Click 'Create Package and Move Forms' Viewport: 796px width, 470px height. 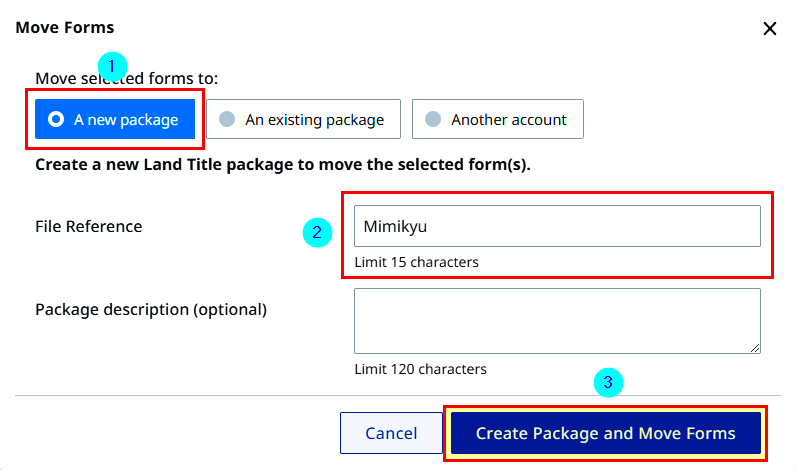(x=606, y=433)
